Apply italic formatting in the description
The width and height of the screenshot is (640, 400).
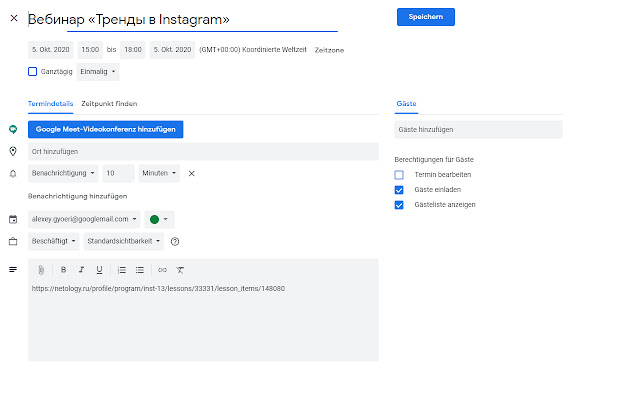coord(81,270)
